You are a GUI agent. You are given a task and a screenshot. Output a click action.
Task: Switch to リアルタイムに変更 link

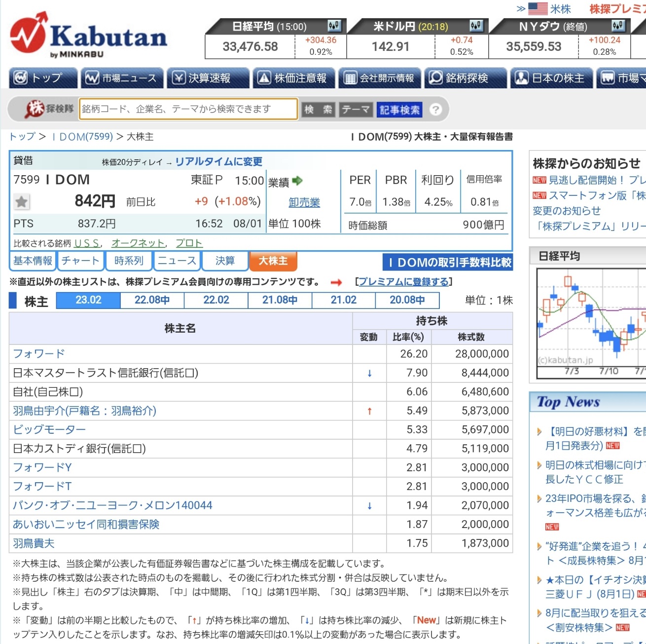pyautogui.click(x=219, y=161)
